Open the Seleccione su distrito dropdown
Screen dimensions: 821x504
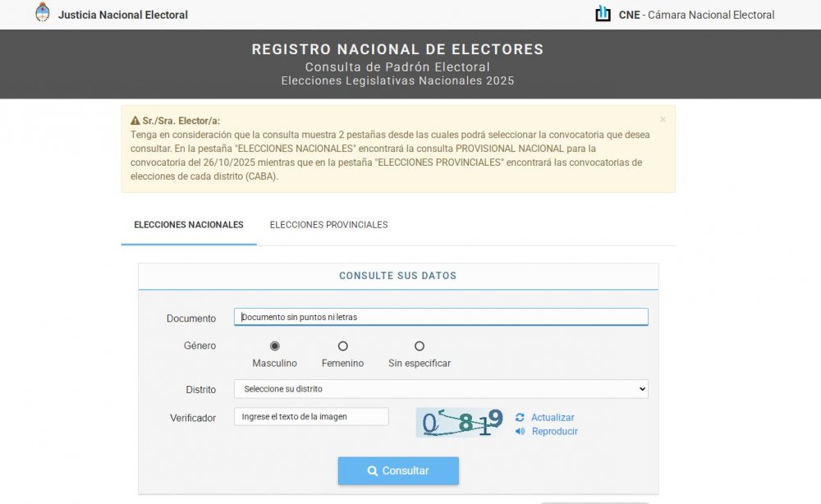pyautogui.click(x=441, y=389)
